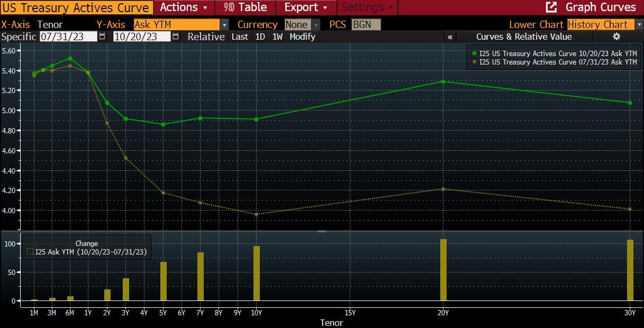Click yellow 07/31/23 curve legend marker
Viewport: 644px width, 328px height.
474,62
